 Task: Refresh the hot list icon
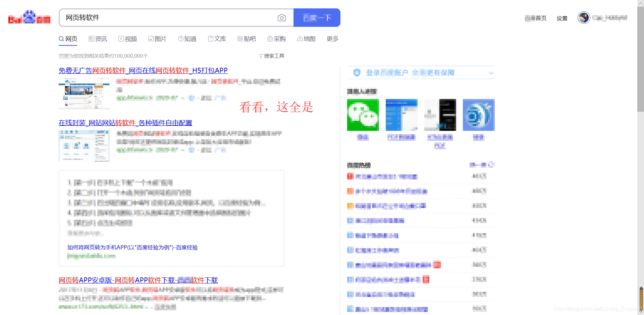(491, 165)
